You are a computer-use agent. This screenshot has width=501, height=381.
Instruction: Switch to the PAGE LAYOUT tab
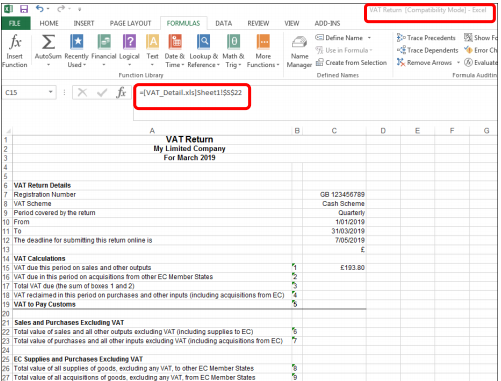point(130,23)
